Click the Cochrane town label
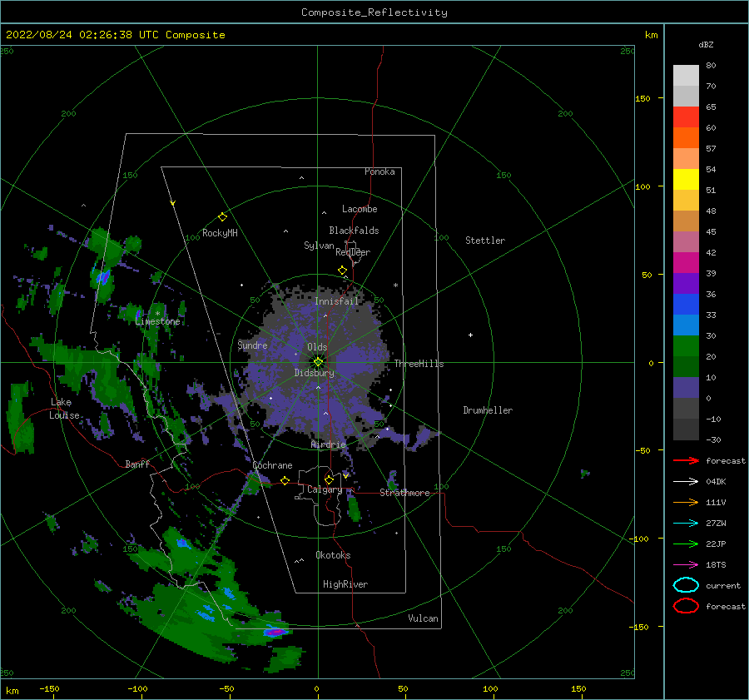 click(x=272, y=465)
